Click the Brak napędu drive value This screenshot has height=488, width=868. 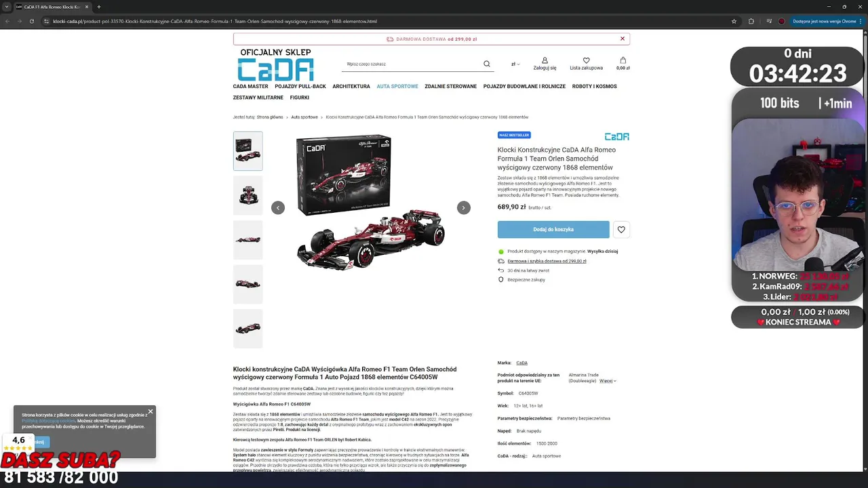(529, 430)
